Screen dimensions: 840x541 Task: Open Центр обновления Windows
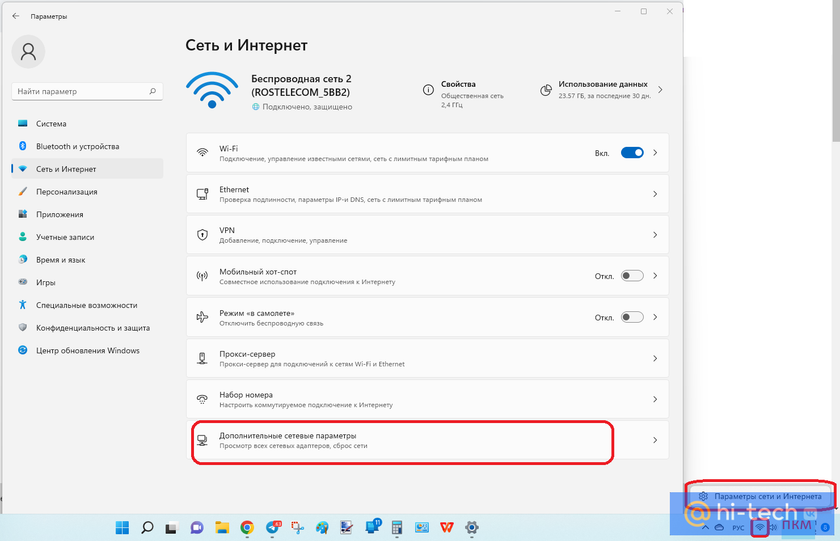tap(87, 350)
